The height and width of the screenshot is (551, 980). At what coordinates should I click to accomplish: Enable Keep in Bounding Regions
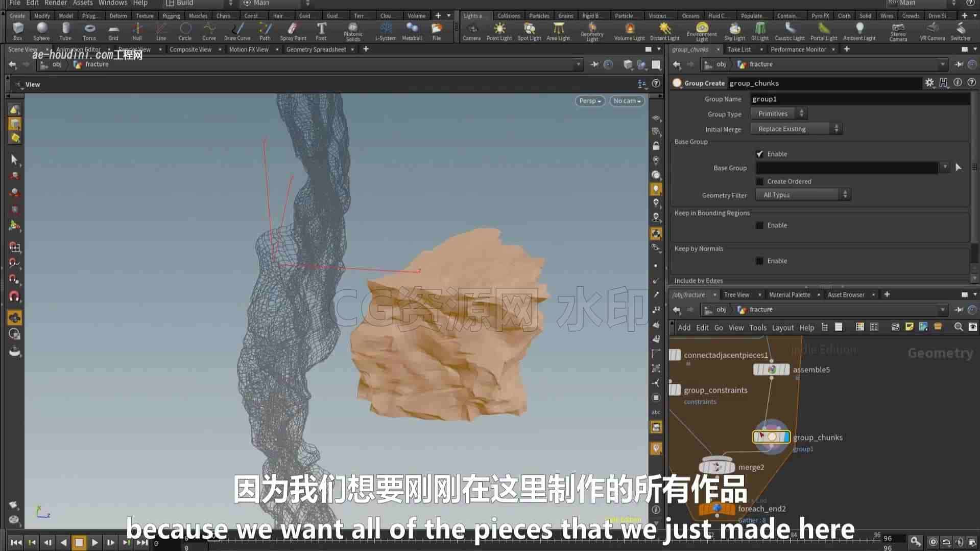click(x=759, y=225)
